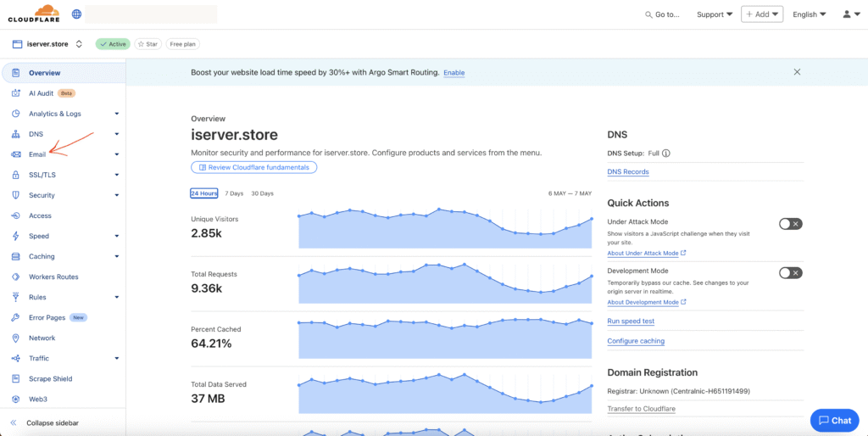Click the Cloudflare logo
The image size is (868, 436).
(34, 14)
